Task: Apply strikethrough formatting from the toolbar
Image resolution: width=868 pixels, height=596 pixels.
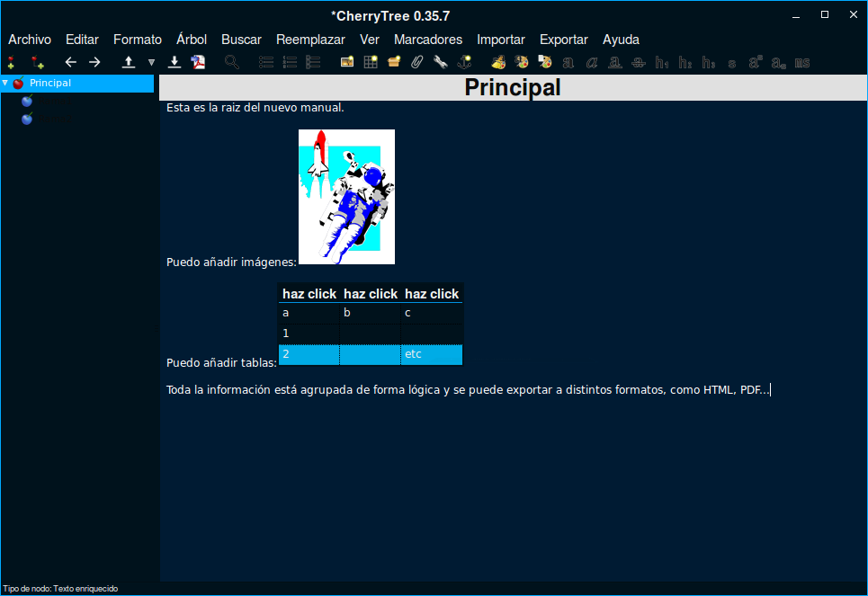Action: coord(639,63)
